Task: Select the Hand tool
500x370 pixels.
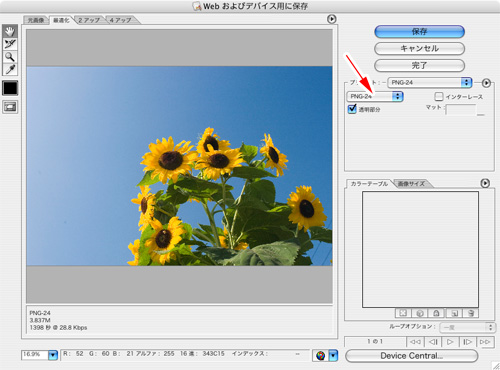Action: pyautogui.click(x=10, y=31)
